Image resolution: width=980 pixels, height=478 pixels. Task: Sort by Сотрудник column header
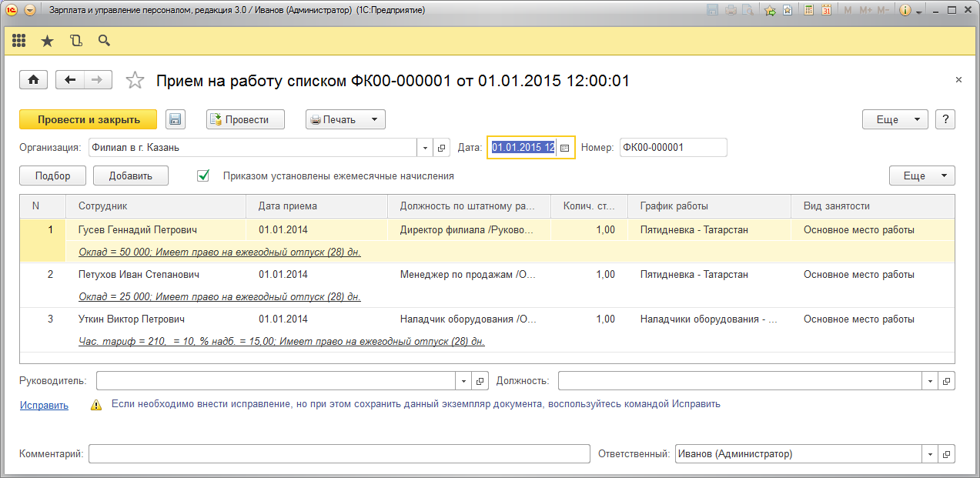pos(156,206)
